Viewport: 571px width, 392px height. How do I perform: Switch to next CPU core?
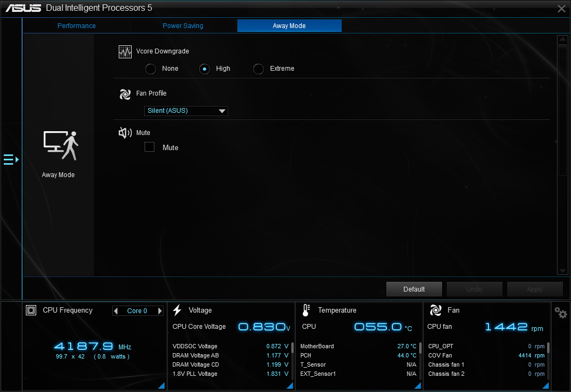click(160, 311)
